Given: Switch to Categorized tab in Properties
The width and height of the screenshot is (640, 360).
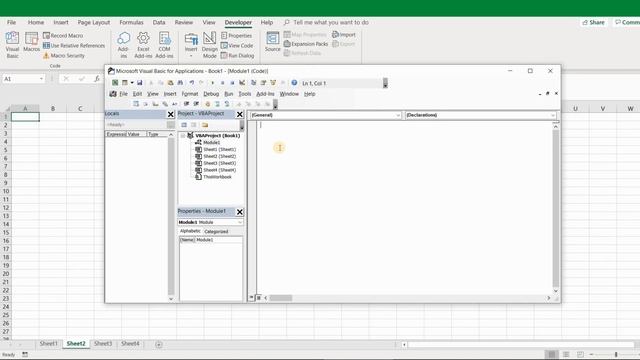Looking at the screenshot, I should pyautogui.click(x=216, y=231).
